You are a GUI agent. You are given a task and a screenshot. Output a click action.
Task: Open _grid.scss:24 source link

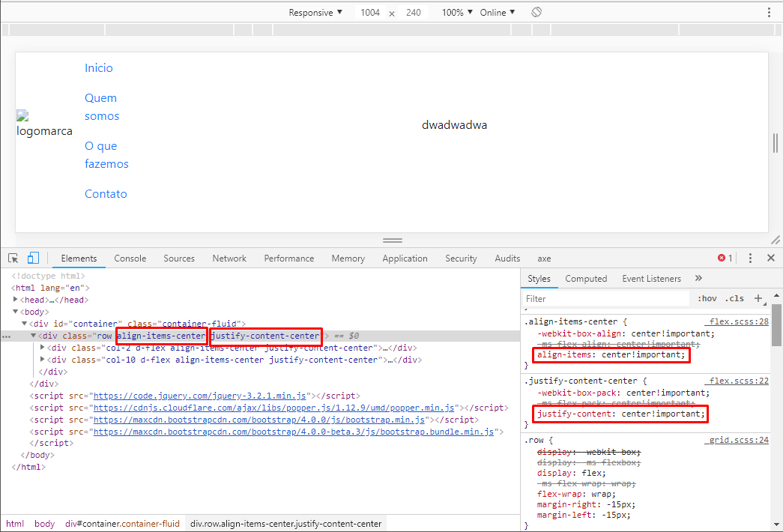point(739,440)
